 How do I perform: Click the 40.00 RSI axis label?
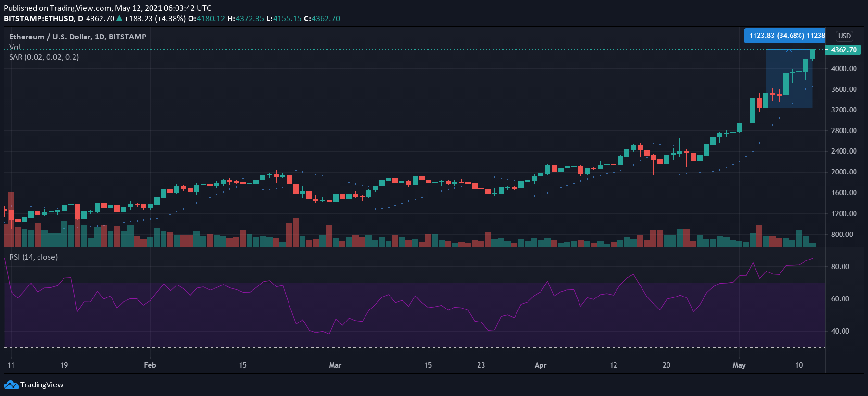click(840, 331)
